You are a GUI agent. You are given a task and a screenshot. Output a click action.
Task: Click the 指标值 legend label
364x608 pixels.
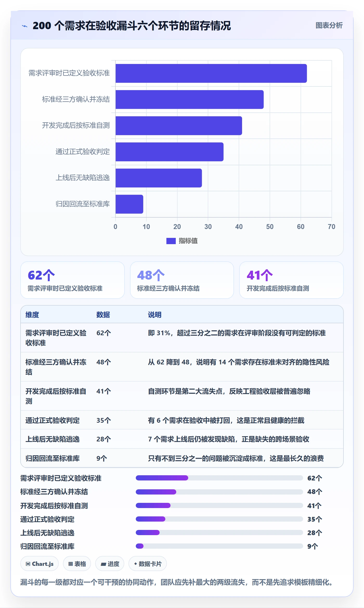pyautogui.click(x=188, y=241)
